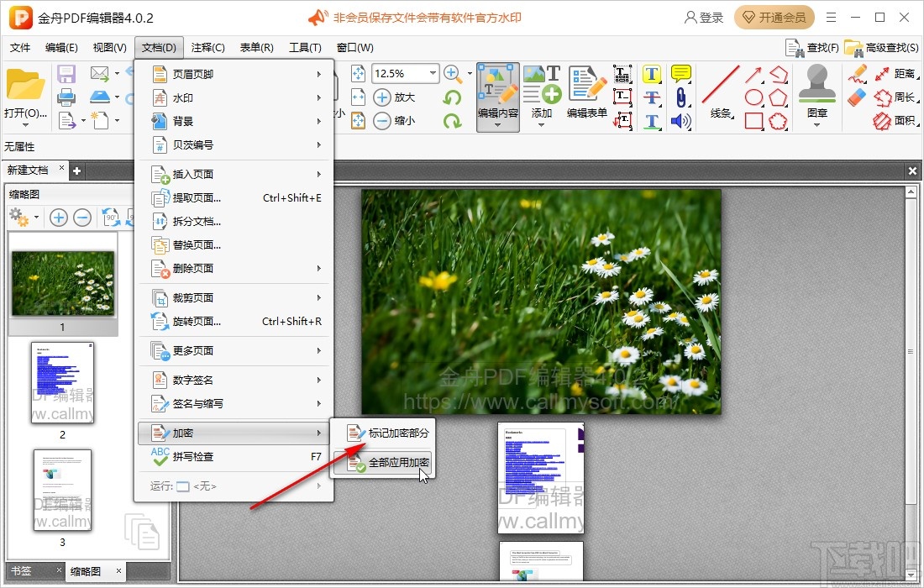Select the cloud shape tool
Image resolution: width=924 pixels, height=588 pixels.
(778, 121)
